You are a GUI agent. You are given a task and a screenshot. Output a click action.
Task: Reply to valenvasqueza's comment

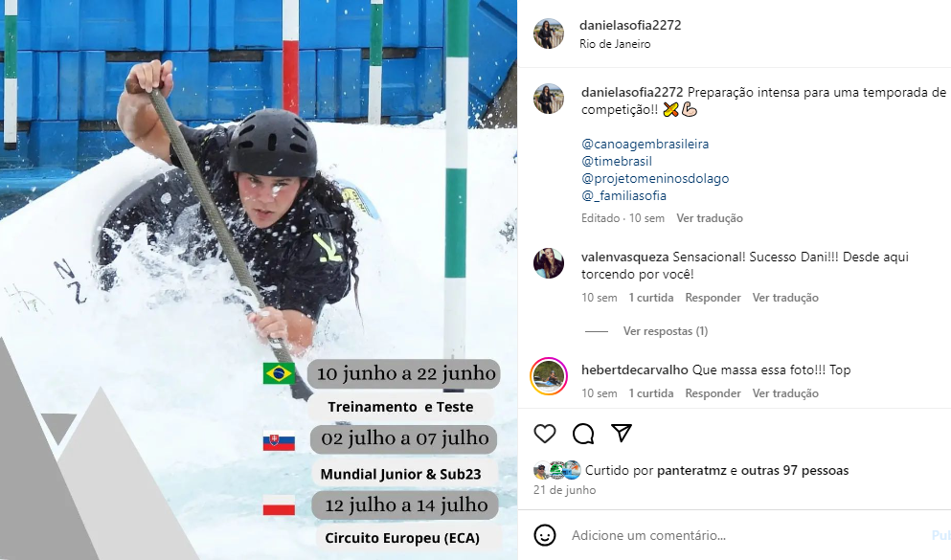[x=713, y=298]
